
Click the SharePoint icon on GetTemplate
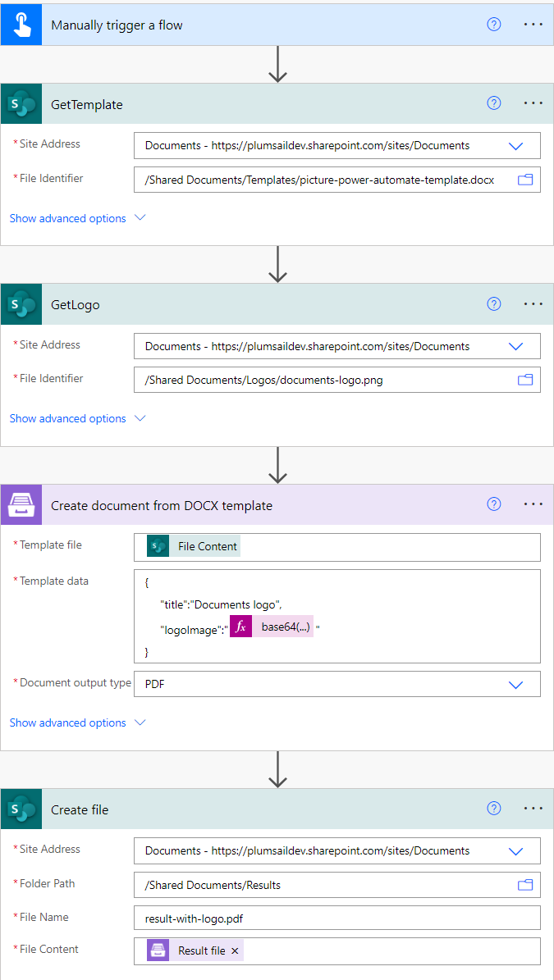pyautogui.click(x=21, y=104)
